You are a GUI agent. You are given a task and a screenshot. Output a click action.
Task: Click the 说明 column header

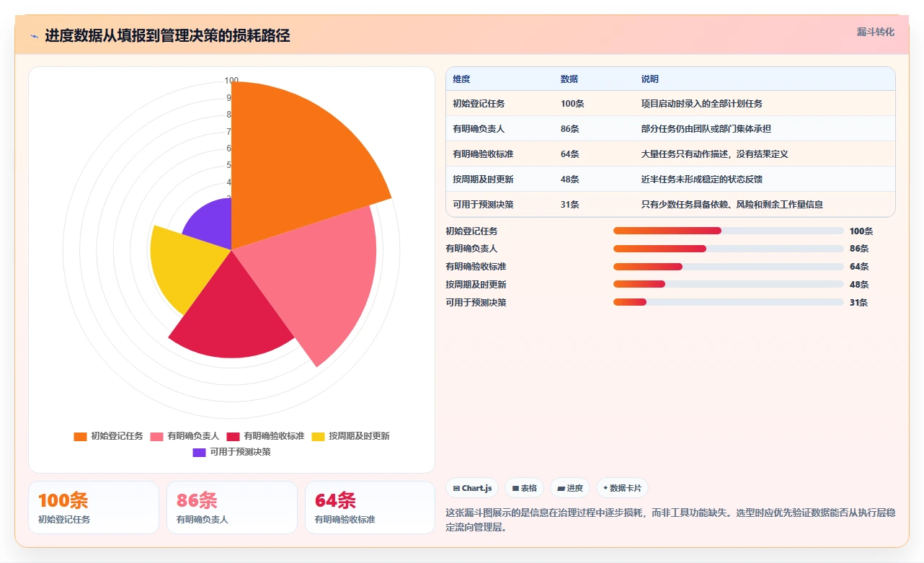pos(650,79)
